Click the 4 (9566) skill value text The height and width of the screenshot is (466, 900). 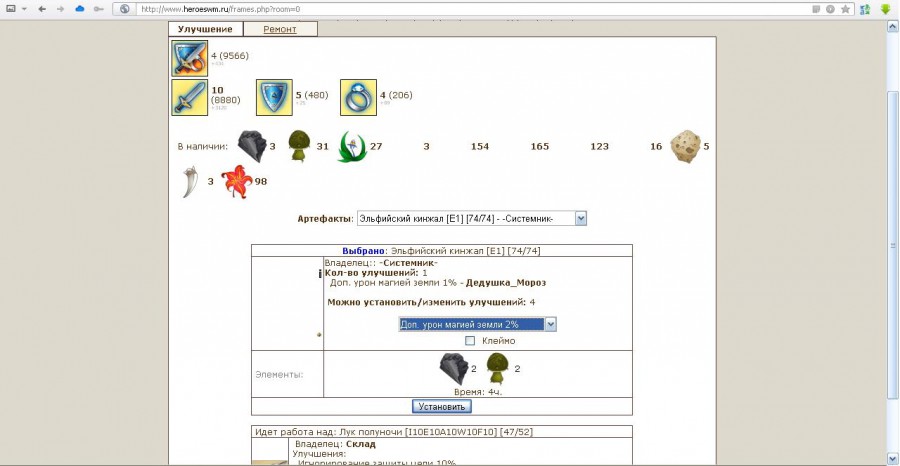(x=230, y=56)
